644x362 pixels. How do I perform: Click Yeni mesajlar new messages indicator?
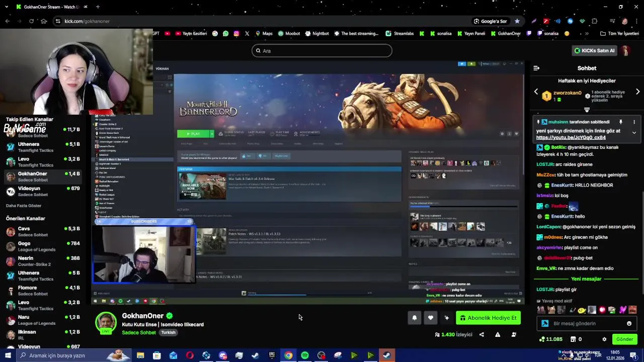[586, 279]
